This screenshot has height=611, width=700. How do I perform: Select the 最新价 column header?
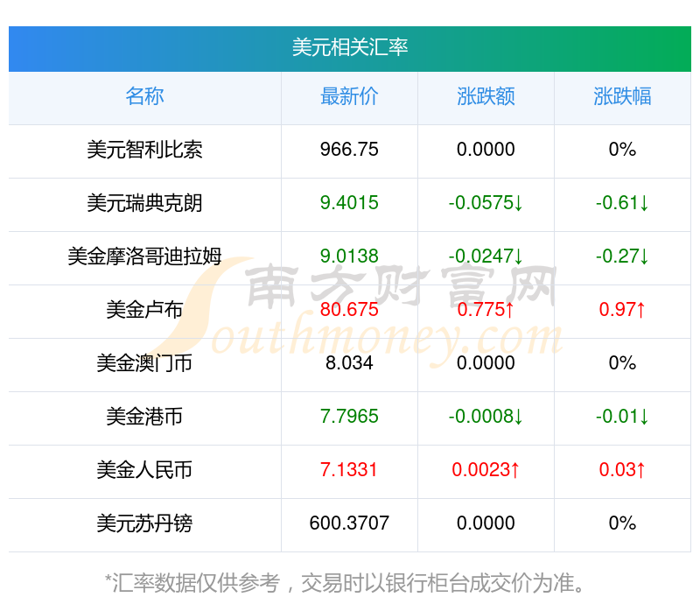coord(349,96)
